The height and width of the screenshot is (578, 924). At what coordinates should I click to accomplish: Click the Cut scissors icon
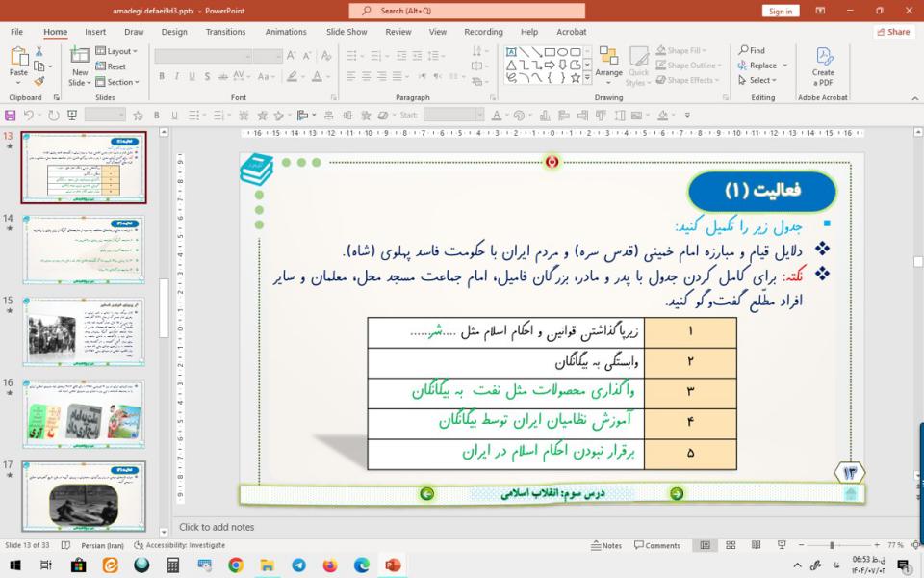[38, 51]
